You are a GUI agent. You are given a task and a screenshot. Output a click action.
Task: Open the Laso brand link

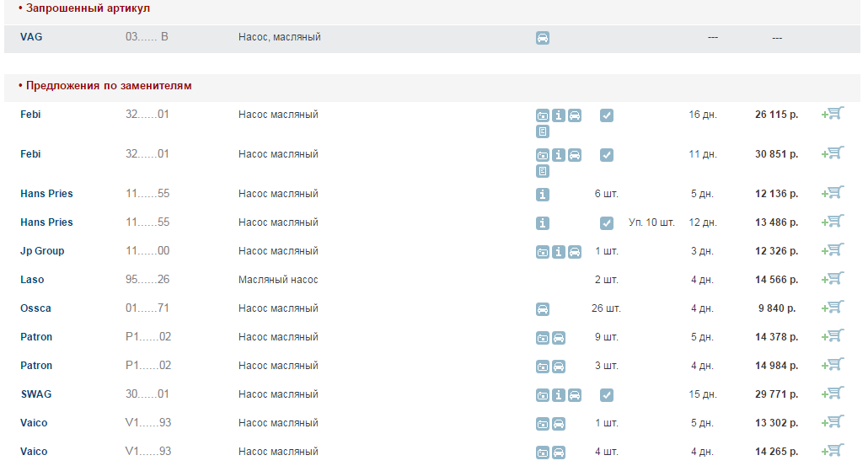tap(32, 280)
